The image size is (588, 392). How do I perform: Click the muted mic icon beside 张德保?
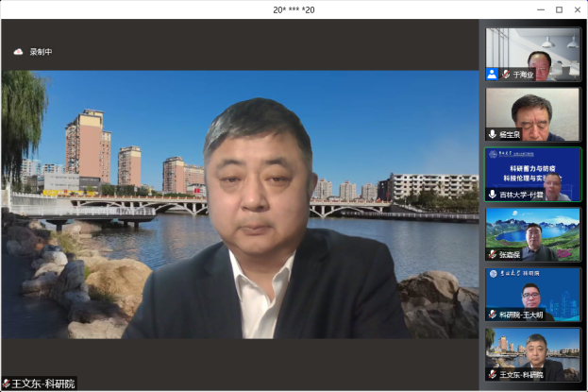[493, 254]
